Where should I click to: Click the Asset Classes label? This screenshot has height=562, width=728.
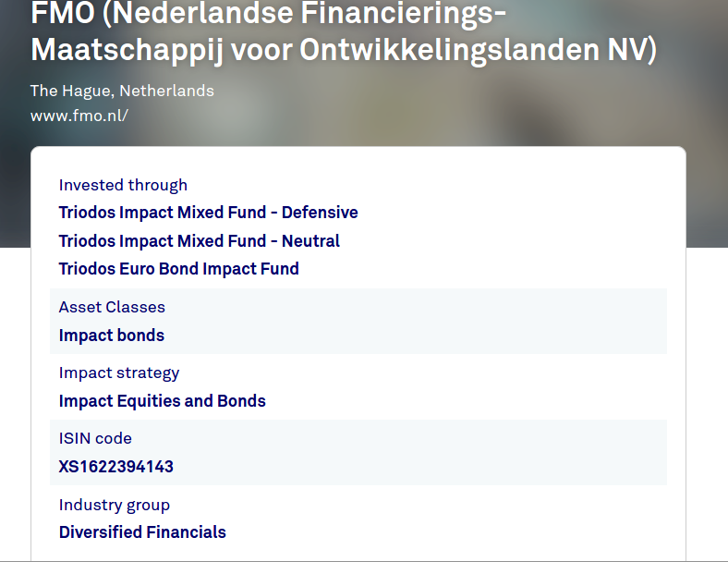112,307
